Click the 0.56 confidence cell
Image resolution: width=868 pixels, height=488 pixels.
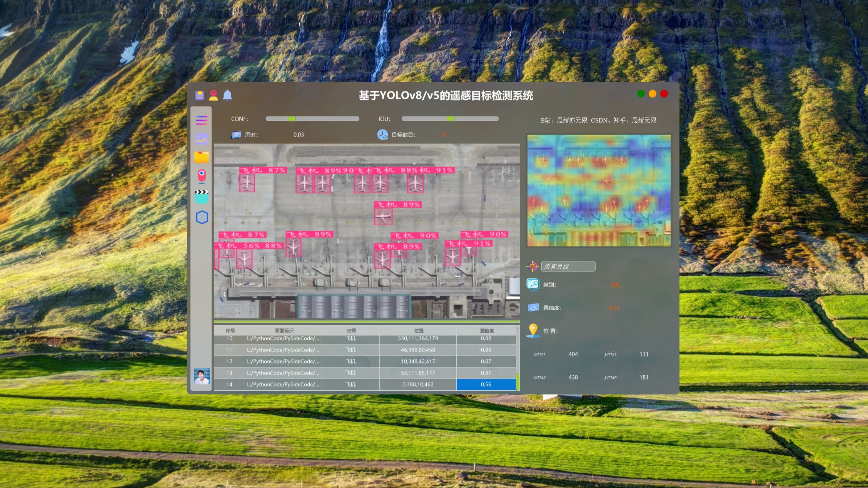pyautogui.click(x=486, y=385)
